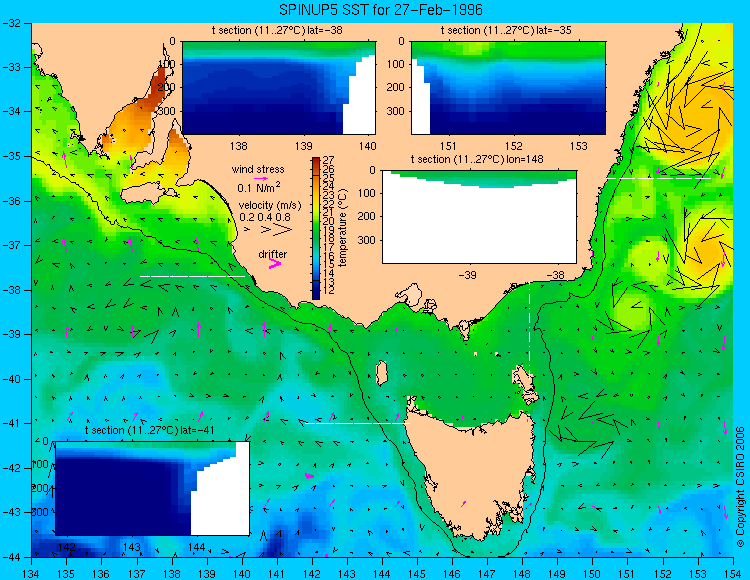The height and width of the screenshot is (580, 750).
Task: Click the white dash-dot line at longitude 148
Action: [529, 330]
